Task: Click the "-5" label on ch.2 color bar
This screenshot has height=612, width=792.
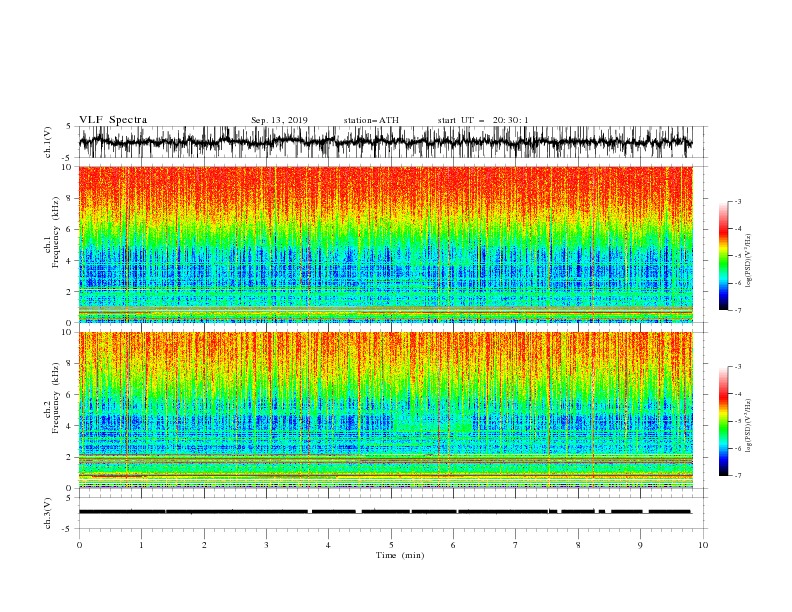Action: [738, 421]
